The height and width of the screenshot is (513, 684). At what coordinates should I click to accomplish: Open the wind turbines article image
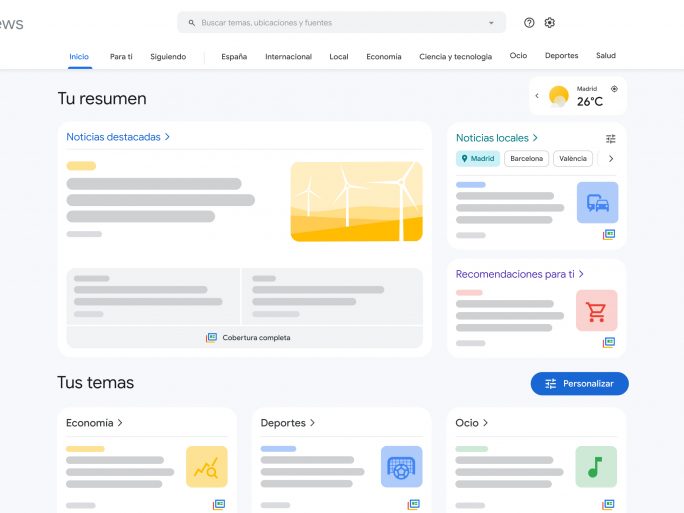[356, 202]
